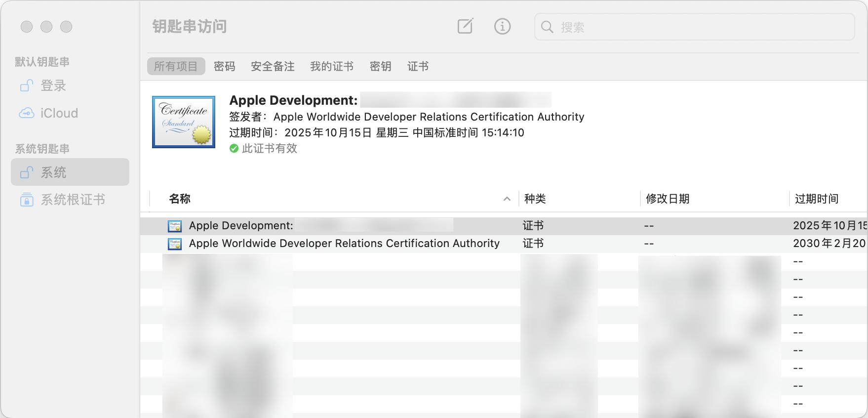Switch to the 所有项目 tab
Viewport: 868px width, 418px height.
click(x=176, y=66)
